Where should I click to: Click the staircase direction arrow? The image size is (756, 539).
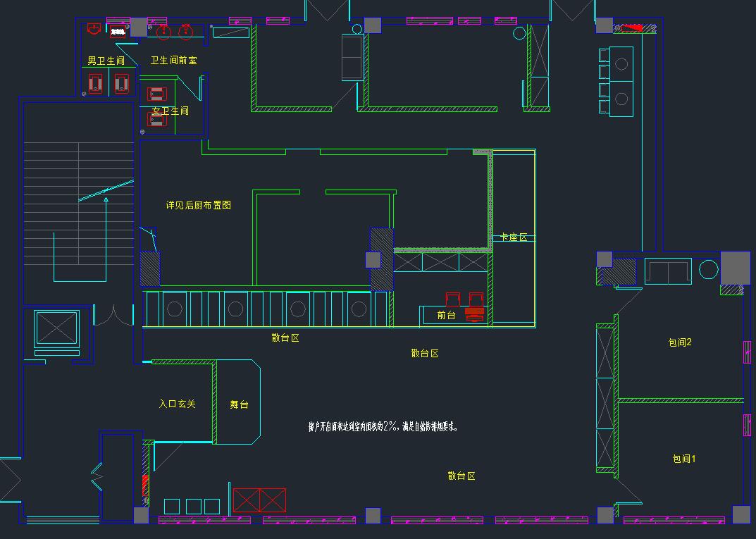(106, 236)
